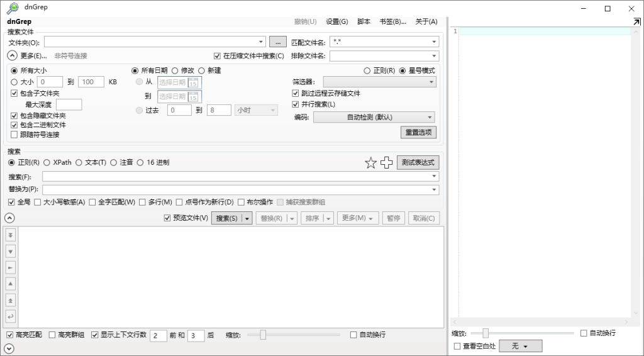Maximize the dnGrep window

[x=608, y=8]
